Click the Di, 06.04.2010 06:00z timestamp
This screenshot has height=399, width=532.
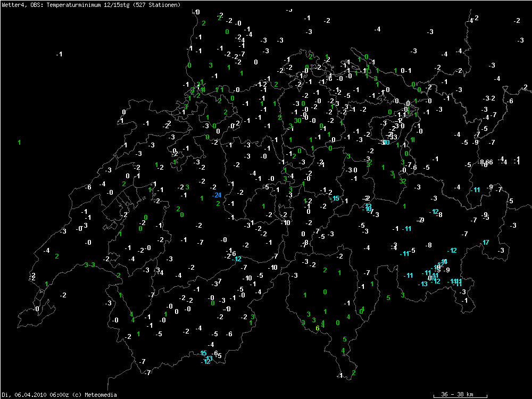pyautogui.click(x=35, y=394)
